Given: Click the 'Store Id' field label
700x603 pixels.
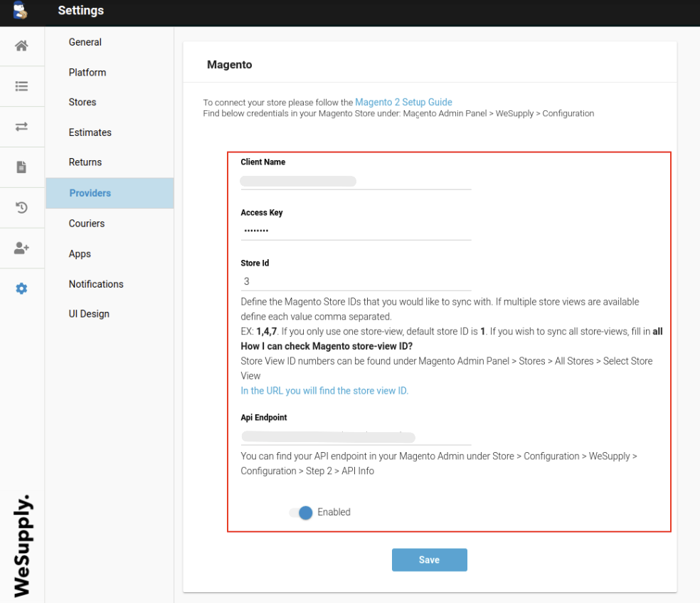Looking at the screenshot, I should pyautogui.click(x=255, y=263).
